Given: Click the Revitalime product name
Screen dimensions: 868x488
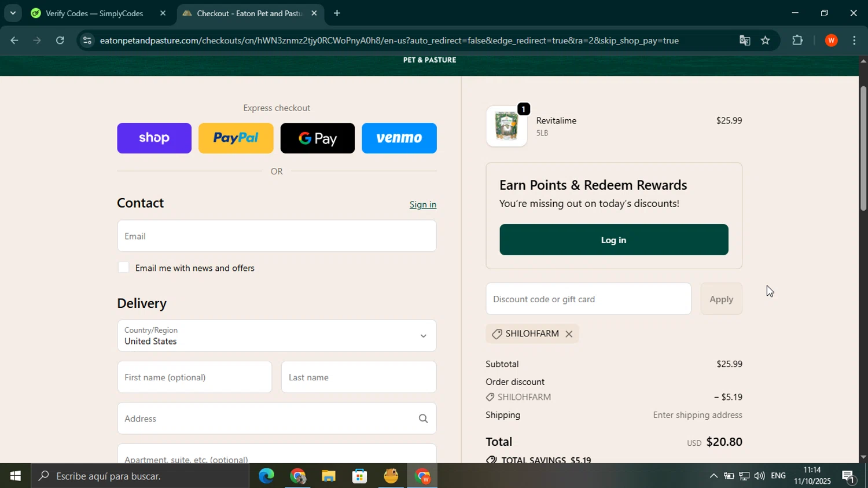Looking at the screenshot, I should tap(556, 120).
